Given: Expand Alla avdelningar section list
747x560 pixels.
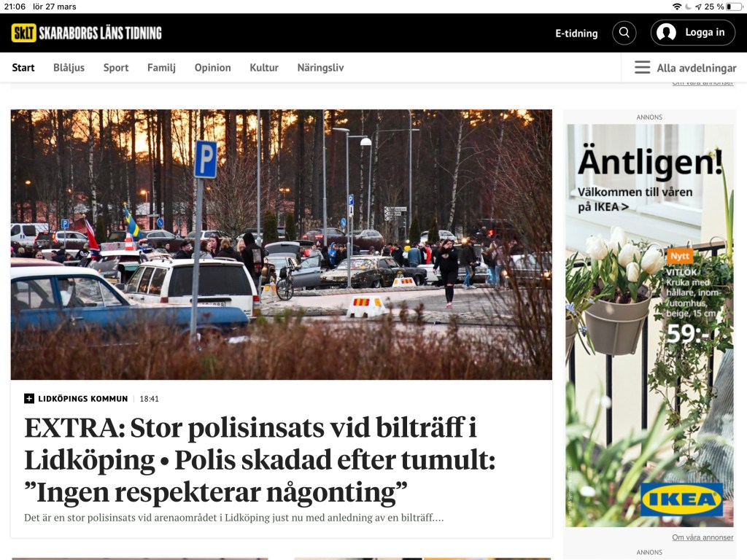Looking at the screenshot, I should click(x=686, y=68).
